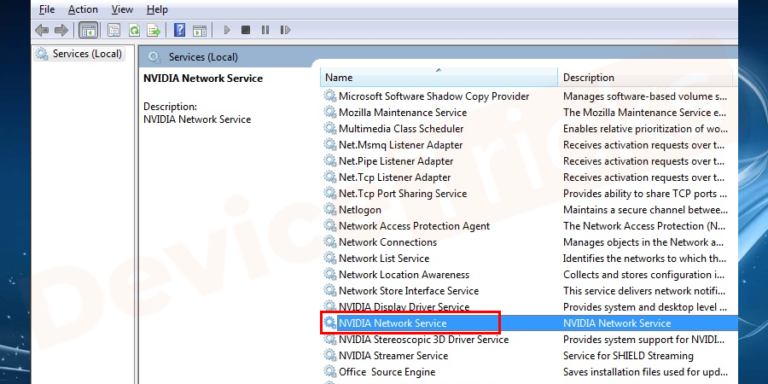The width and height of the screenshot is (768, 384).
Task: Start the service with the play button
Action: point(226,30)
